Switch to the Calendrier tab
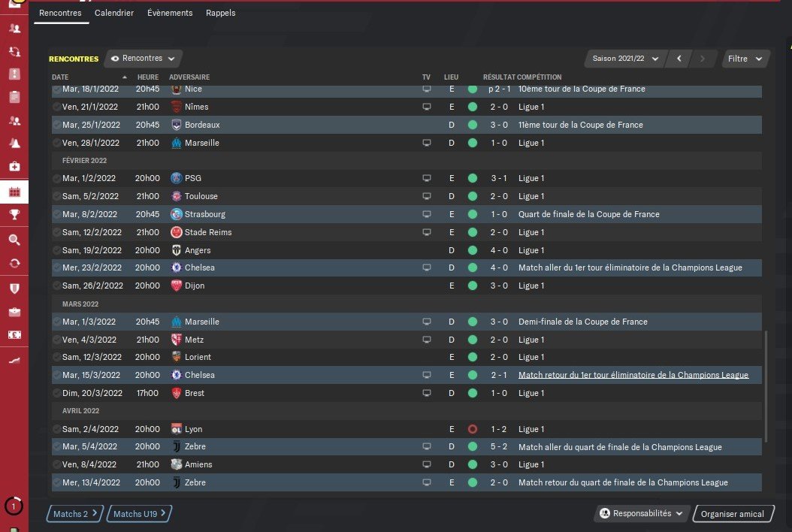The height and width of the screenshot is (532, 792). (114, 13)
